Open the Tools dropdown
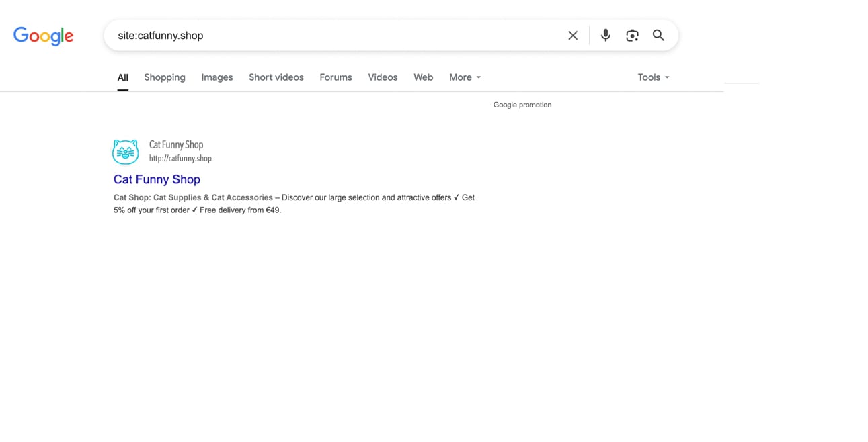Viewport: 868px width, 442px height. (654, 77)
